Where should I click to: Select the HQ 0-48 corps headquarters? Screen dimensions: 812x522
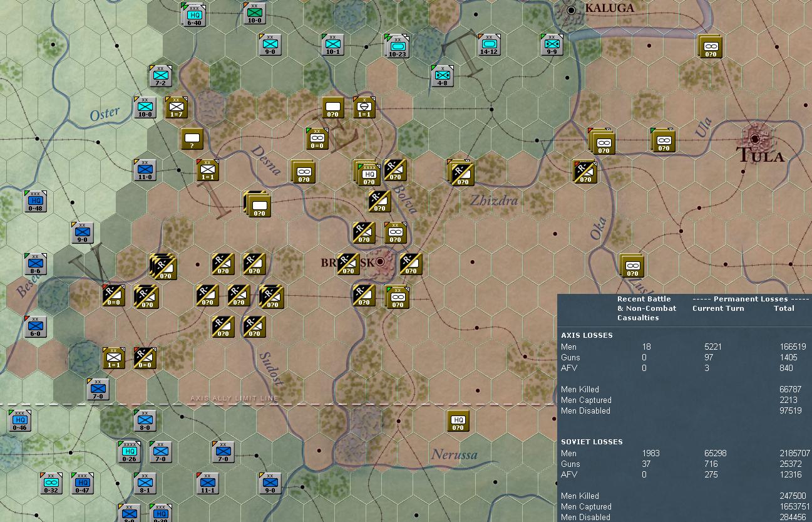pyautogui.click(x=36, y=202)
